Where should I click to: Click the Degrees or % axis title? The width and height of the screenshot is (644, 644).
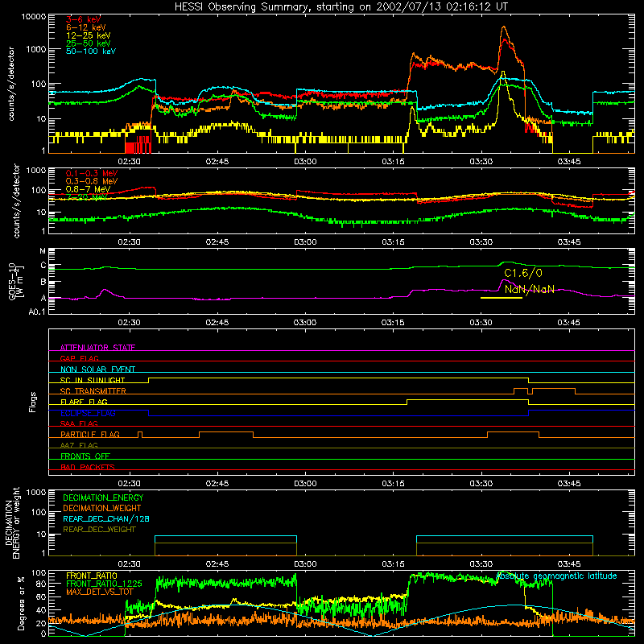21,603
